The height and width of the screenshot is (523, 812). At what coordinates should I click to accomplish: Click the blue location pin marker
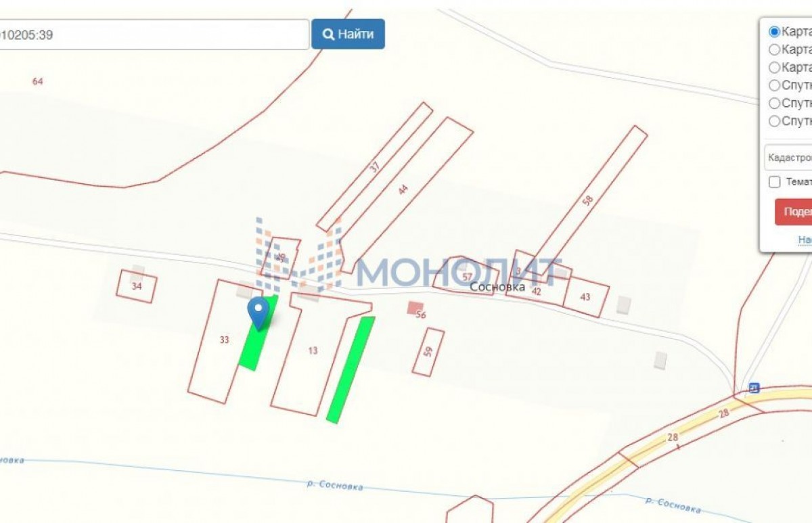pos(258,313)
